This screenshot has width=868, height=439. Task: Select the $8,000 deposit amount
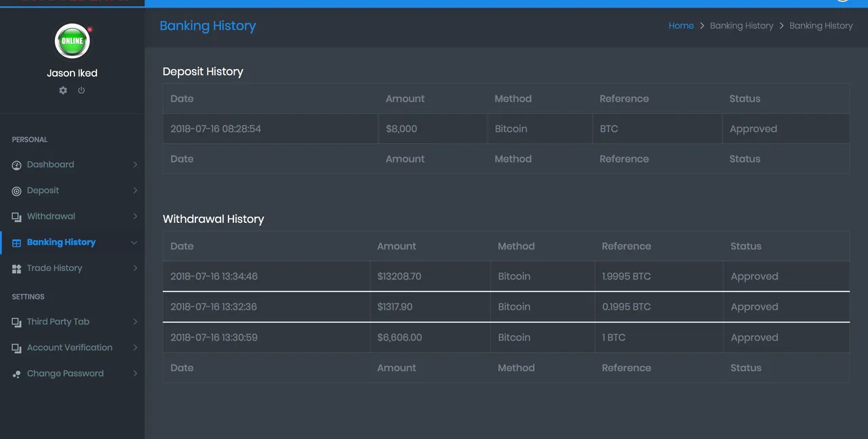point(401,129)
